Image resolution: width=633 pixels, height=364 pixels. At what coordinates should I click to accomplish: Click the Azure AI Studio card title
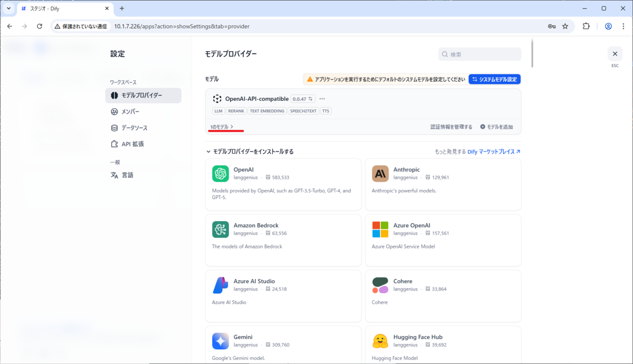[x=254, y=281]
